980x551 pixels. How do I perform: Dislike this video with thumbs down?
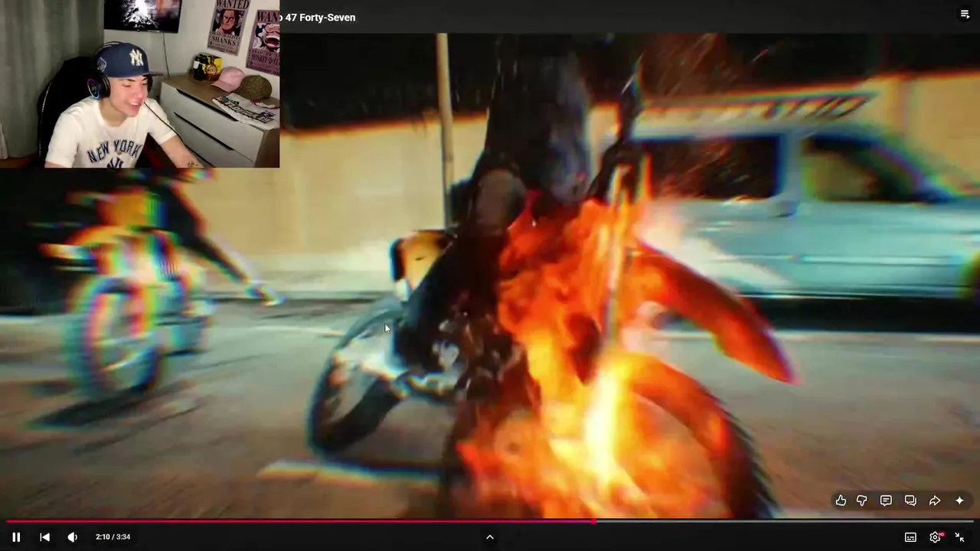pyautogui.click(x=862, y=500)
